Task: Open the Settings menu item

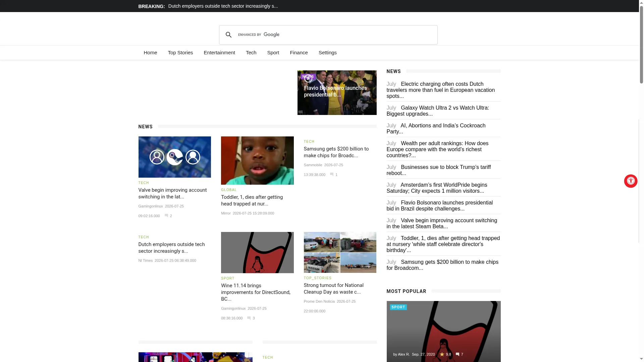Action: pos(328,53)
